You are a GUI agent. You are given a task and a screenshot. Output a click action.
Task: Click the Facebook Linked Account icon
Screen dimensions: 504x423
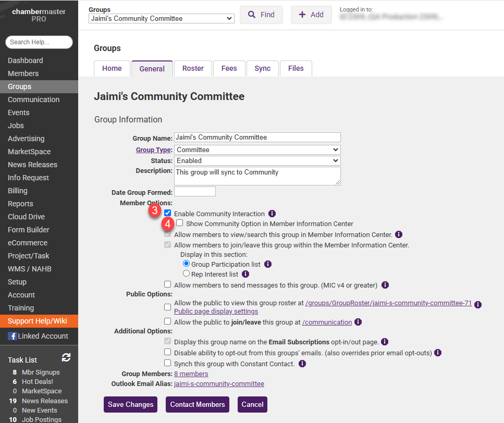12,336
